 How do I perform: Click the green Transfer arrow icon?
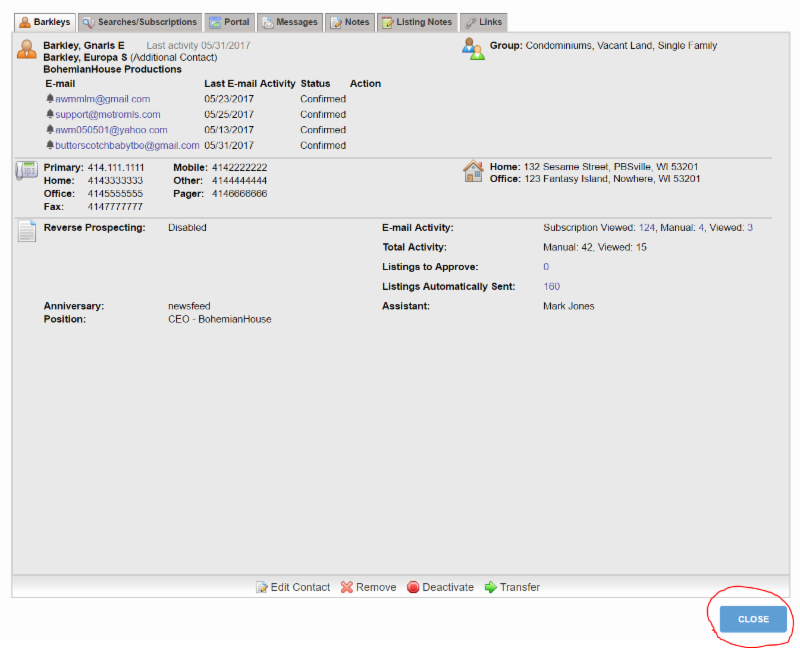(x=491, y=587)
